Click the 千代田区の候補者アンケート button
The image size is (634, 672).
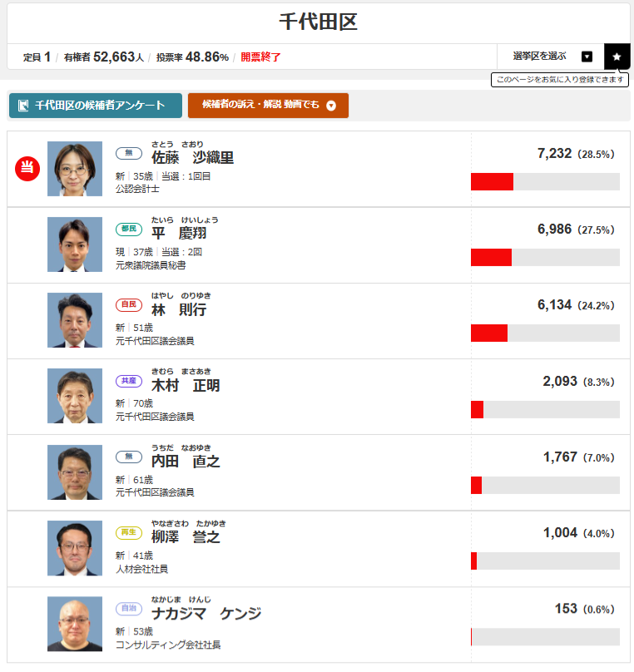coord(95,106)
